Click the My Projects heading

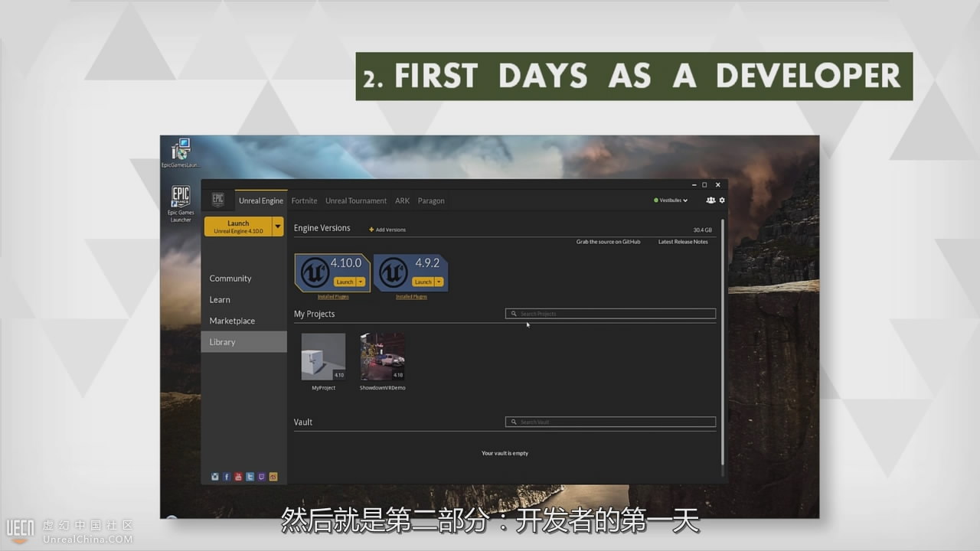tap(314, 314)
